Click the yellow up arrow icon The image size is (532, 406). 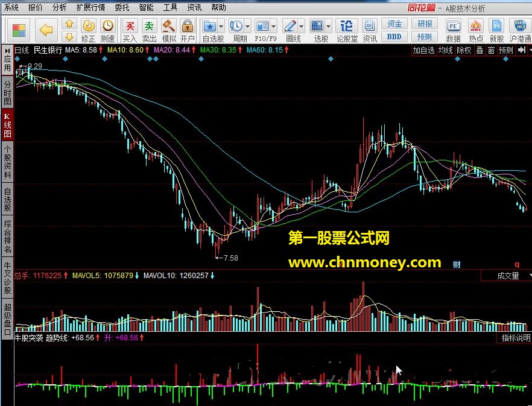pos(69,24)
